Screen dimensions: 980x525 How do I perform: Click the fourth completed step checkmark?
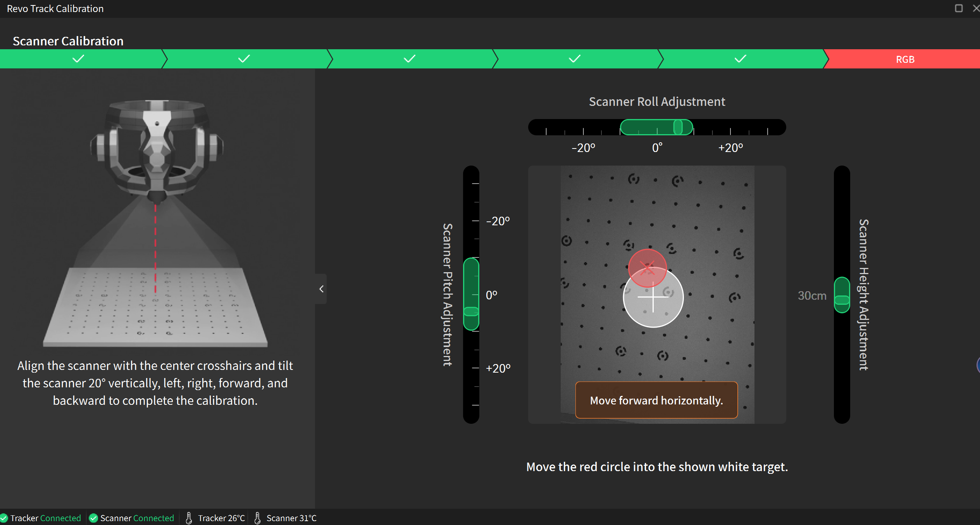coord(575,59)
